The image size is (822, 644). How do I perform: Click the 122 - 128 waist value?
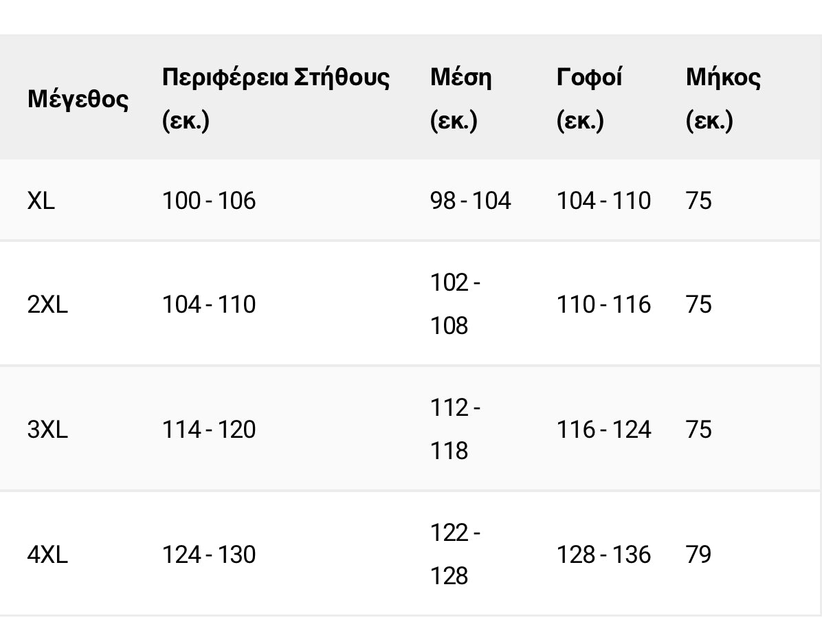[x=455, y=555]
